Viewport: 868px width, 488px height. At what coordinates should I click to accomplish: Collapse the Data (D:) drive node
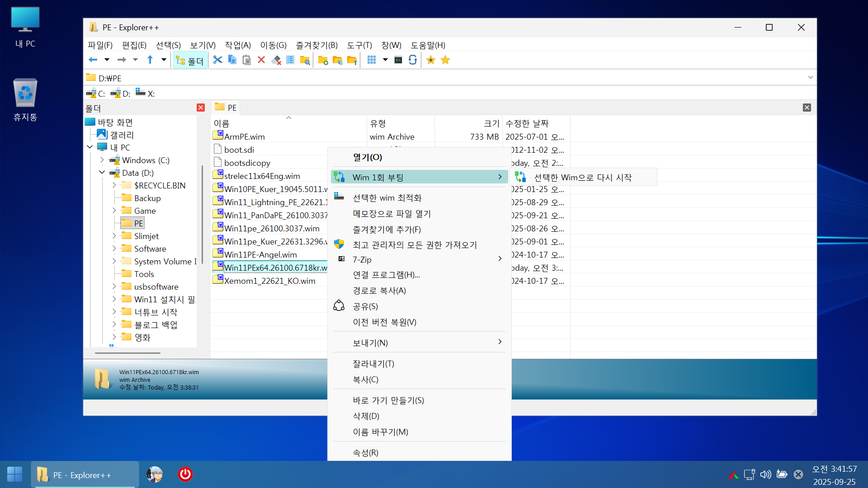[102, 173]
